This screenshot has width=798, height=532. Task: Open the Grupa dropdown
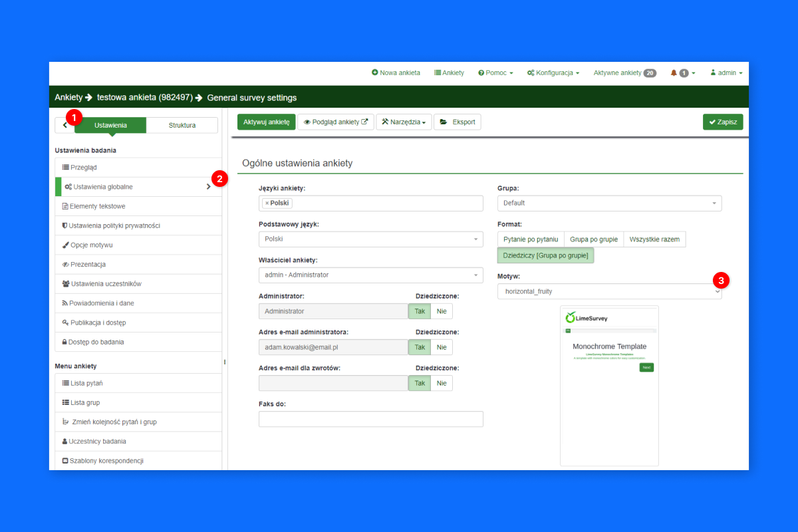pyautogui.click(x=609, y=203)
